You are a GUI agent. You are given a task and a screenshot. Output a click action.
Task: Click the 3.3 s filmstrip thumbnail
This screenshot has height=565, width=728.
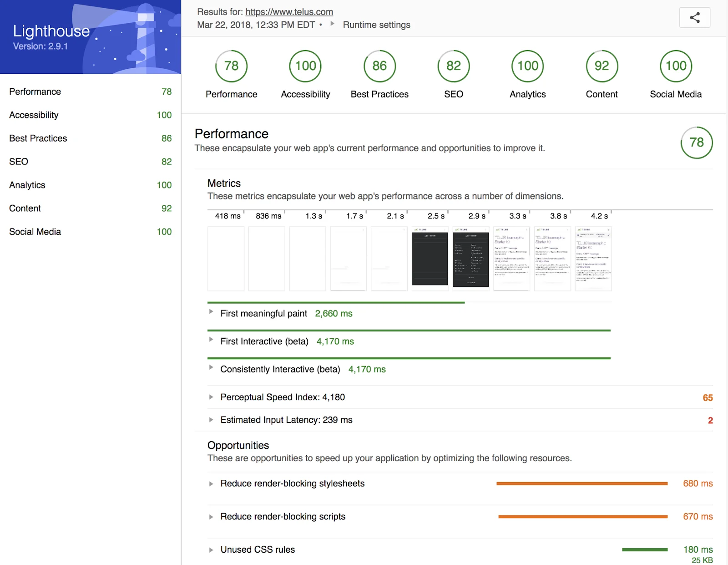click(512, 259)
